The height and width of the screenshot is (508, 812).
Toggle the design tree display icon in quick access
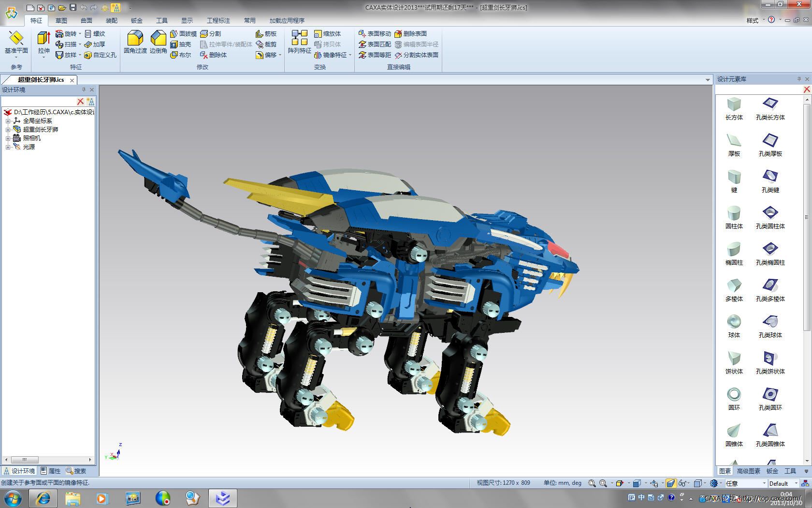116,7
